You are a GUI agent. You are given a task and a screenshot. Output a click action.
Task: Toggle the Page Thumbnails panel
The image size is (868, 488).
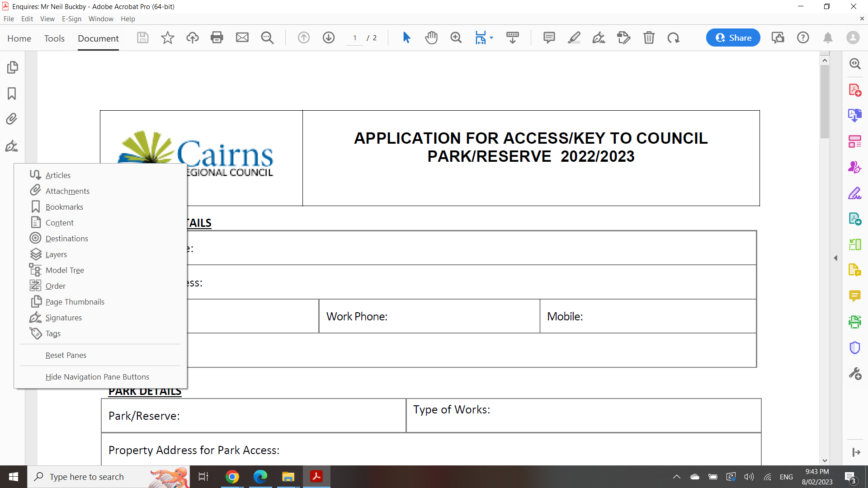[x=75, y=301]
